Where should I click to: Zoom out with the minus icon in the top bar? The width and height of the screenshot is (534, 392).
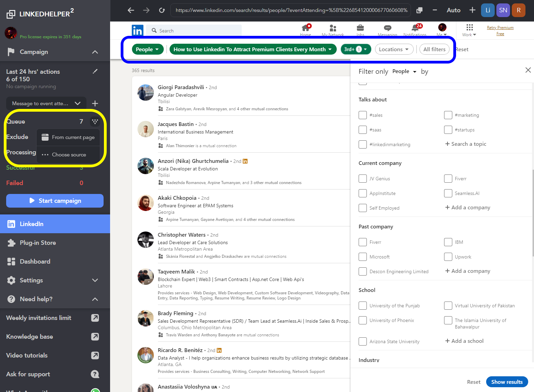tap(435, 10)
